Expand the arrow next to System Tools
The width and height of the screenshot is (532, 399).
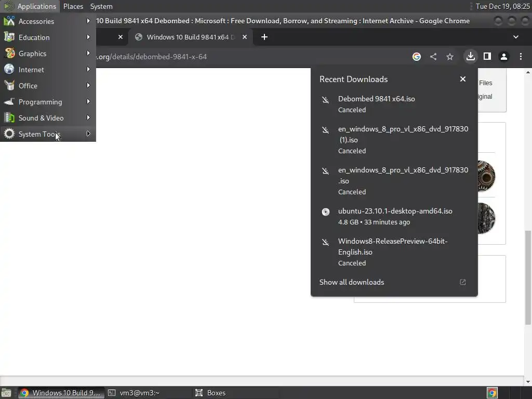[x=88, y=134]
